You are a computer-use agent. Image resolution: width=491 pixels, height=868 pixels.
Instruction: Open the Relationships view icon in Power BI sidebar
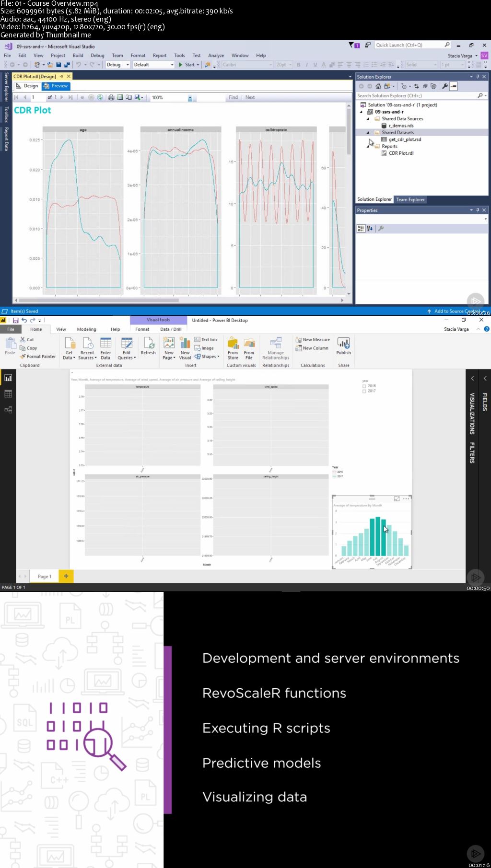[x=8, y=410]
